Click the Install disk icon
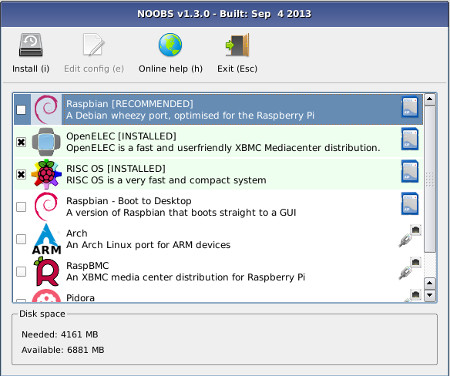 coord(31,45)
